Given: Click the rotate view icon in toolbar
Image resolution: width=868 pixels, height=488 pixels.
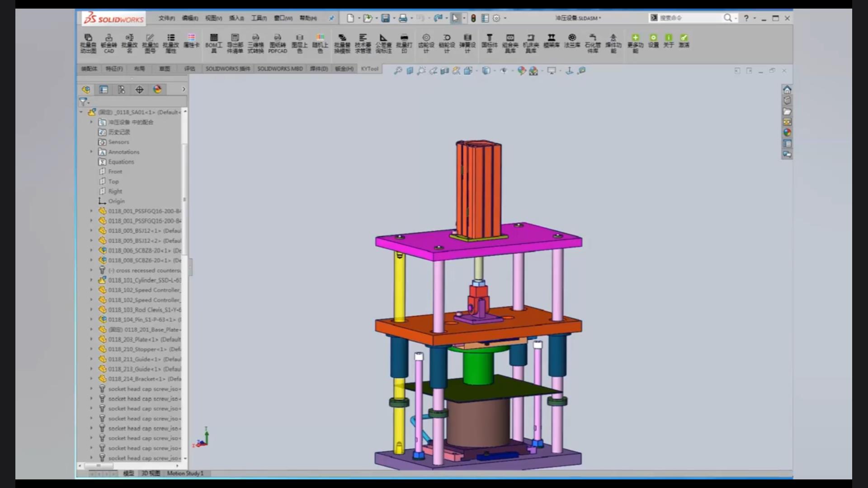Looking at the screenshot, I should tap(434, 70).
